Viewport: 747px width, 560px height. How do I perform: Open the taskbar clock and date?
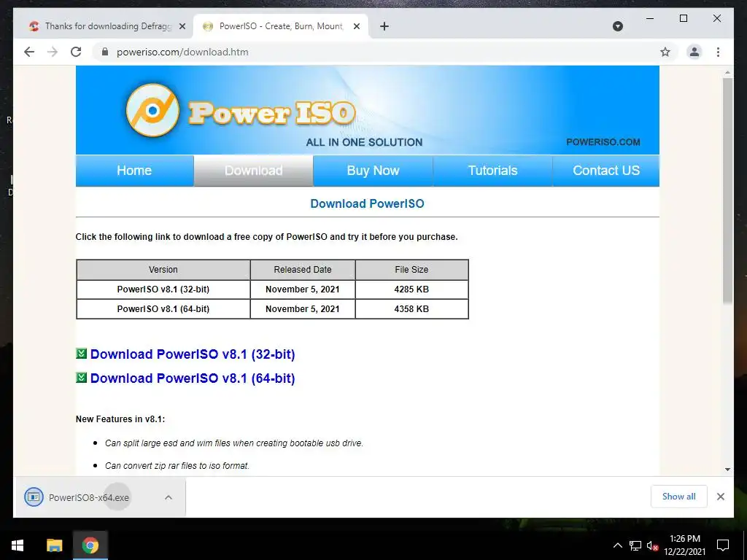point(684,545)
